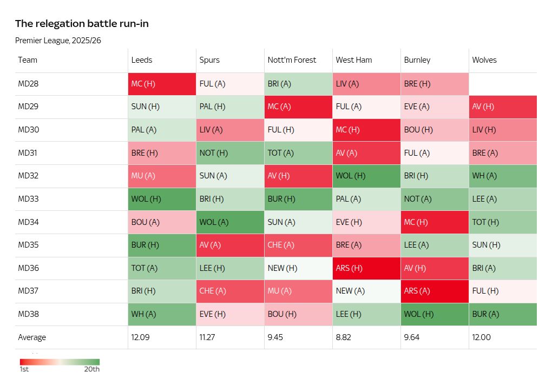Click West Ham's ARS (H) fixture cell
The image size is (552, 392).
pyautogui.click(x=366, y=268)
